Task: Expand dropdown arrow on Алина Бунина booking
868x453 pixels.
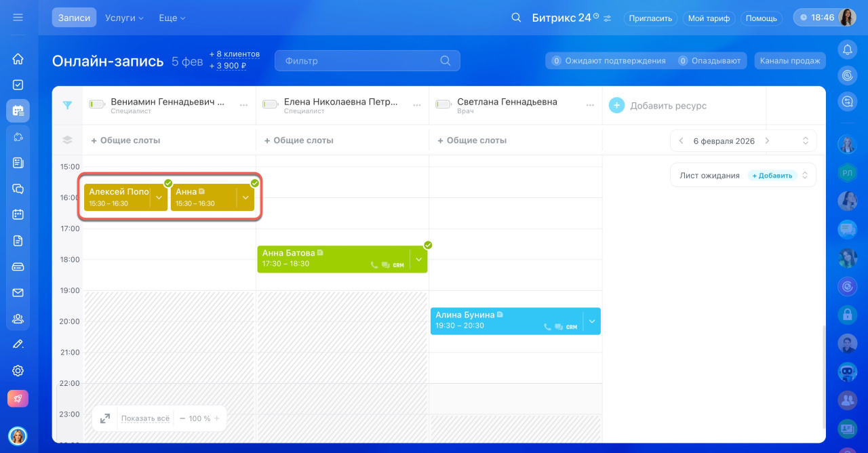Action: click(x=592, y=321)
